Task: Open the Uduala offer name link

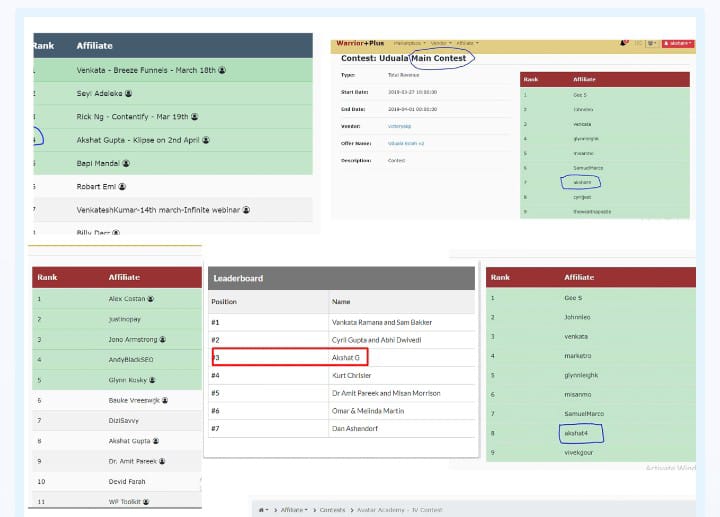Action: 404,143
